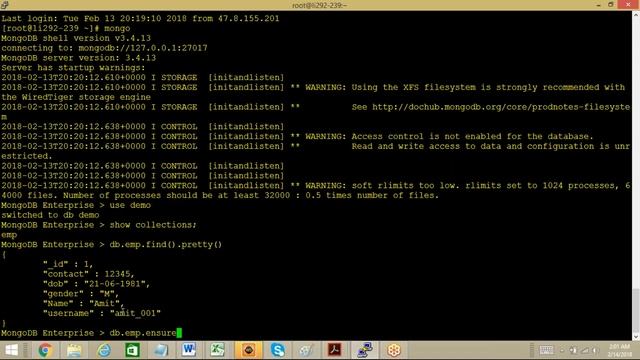Click the PuTTY window title text
The image size is (640, 360).
coord(319,5)
